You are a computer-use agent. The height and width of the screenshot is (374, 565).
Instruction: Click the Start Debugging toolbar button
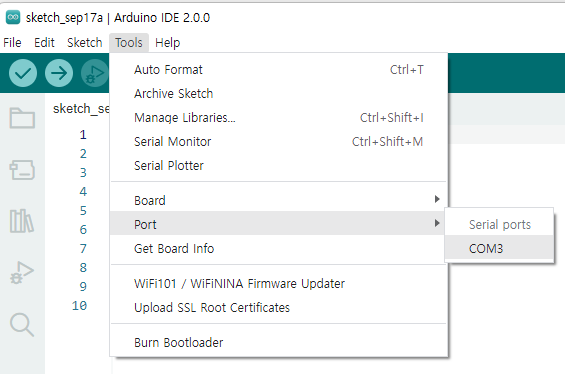point(95,73)
